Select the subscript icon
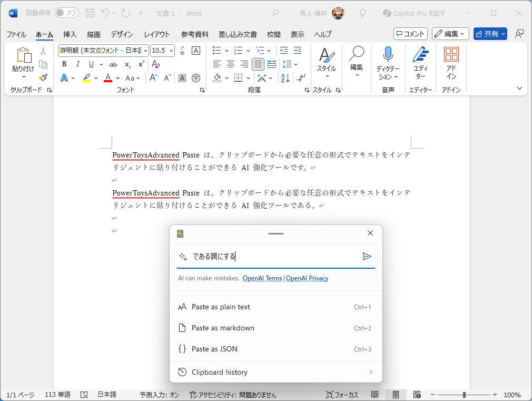 [126, 64]
